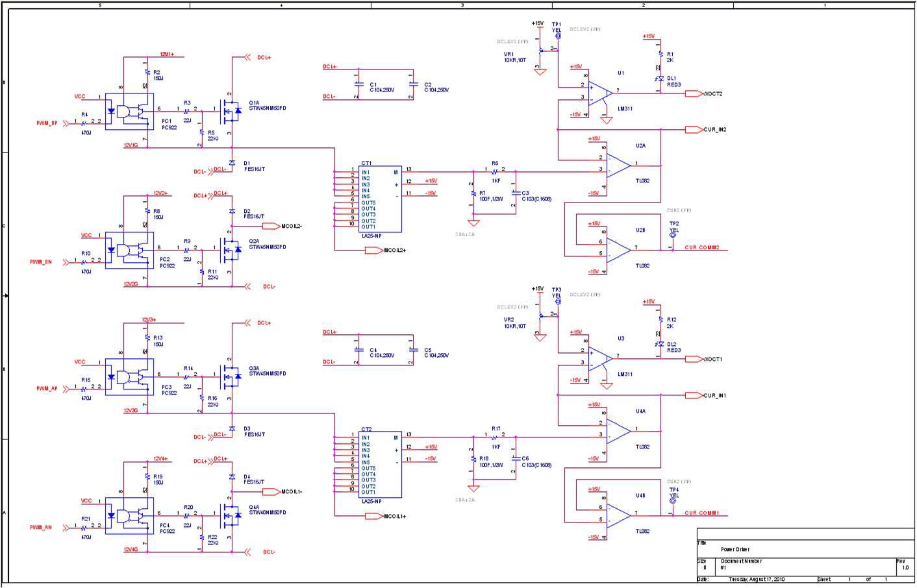Select the PC1 PC922 optocoupler symbol
Viewport: 917px width, 588px height.
(x=129, y=112)
